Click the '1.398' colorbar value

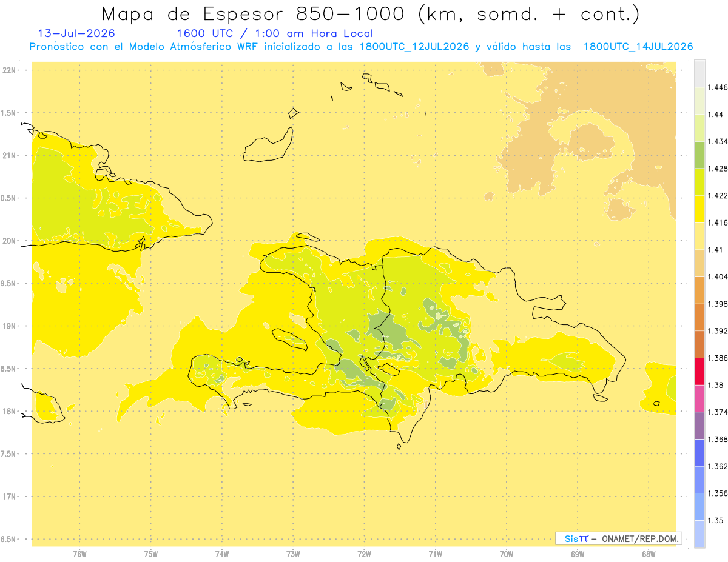(718, 304)
